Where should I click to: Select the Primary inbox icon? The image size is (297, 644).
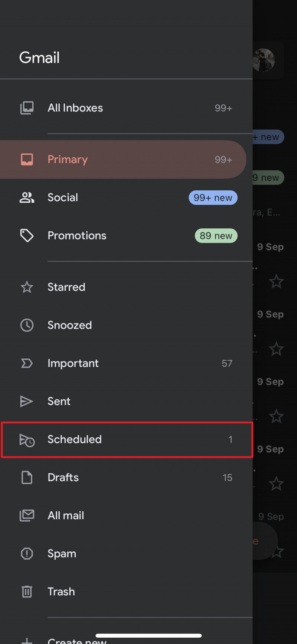point(27,160)
